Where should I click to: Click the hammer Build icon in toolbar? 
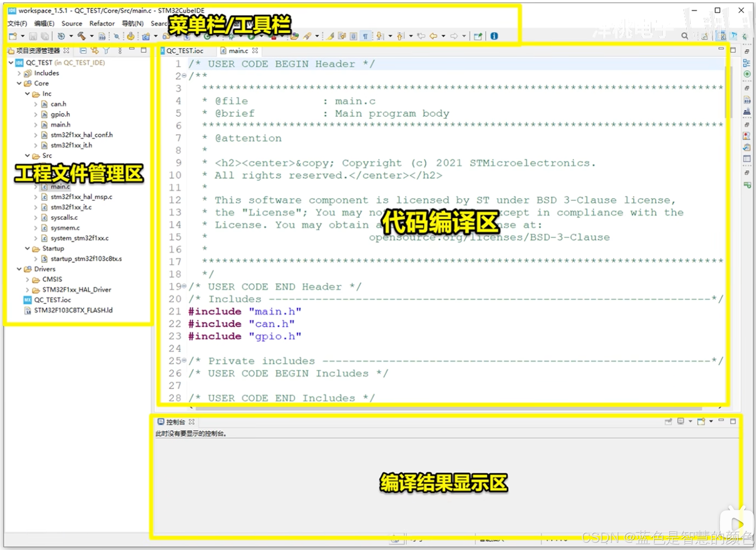tap(81, 36)
